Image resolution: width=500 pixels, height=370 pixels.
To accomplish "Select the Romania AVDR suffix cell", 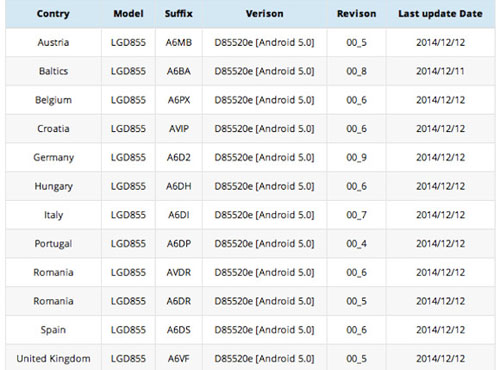I will click(x=179, y=272).
